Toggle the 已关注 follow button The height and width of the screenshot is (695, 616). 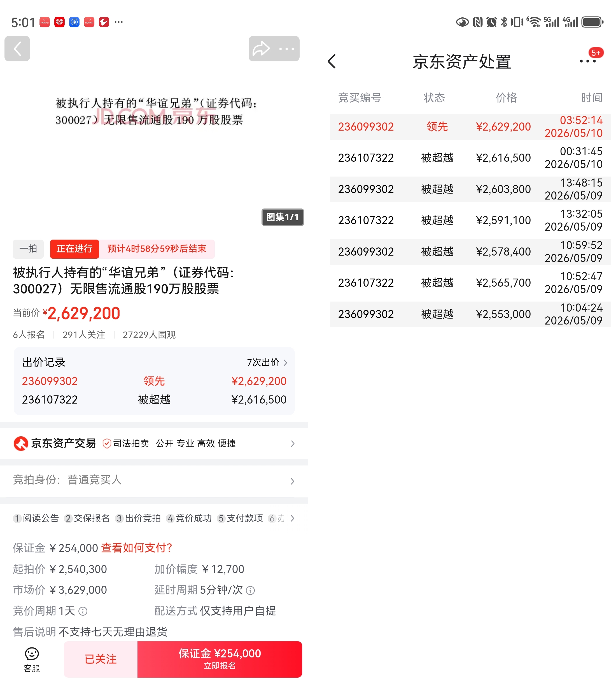tap(101, 659)
